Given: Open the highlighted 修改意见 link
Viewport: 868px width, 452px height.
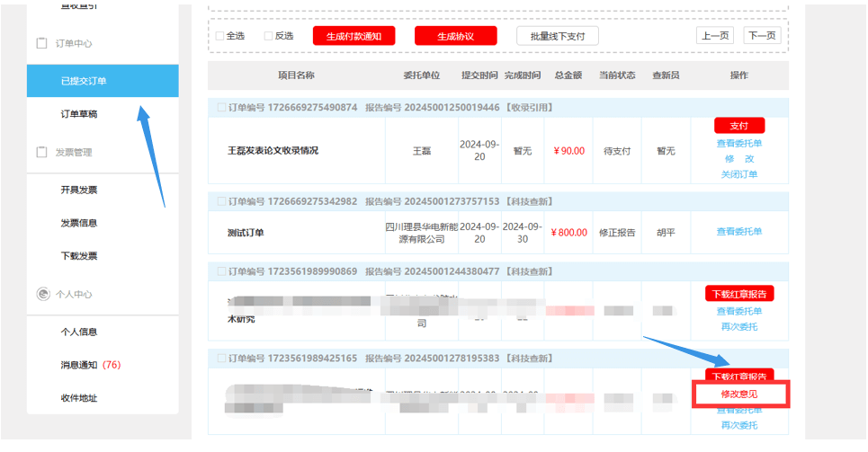Looking at the screenshot, I should (x=739, y=394).
